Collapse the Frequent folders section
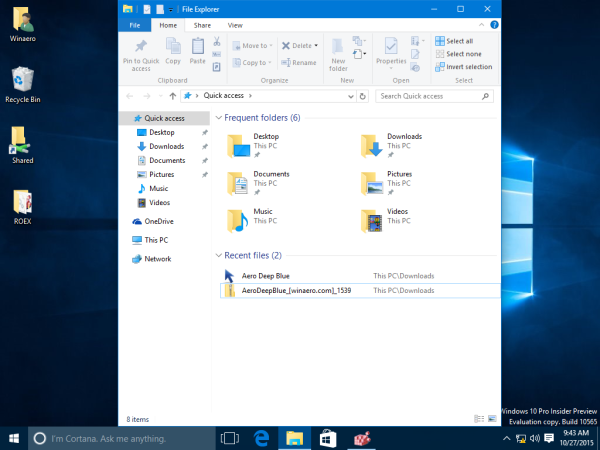600x450 pixels. pyautogui.click(x=218, y=117)
